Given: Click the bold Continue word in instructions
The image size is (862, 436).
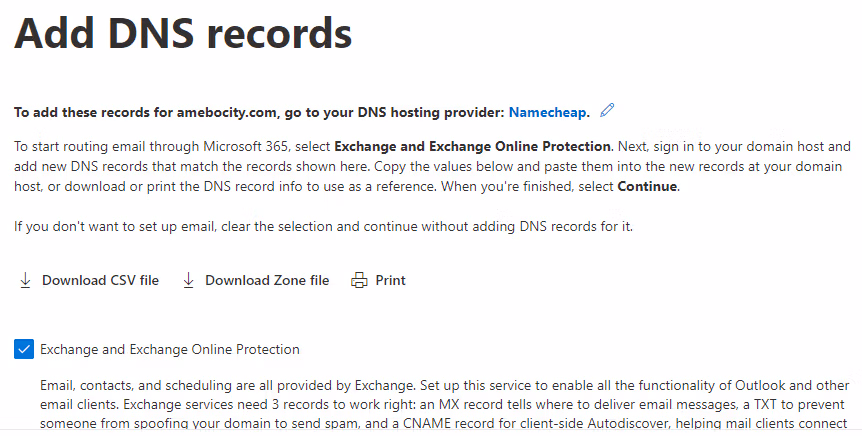Looking at the screenshot, I should pos(646,187).
